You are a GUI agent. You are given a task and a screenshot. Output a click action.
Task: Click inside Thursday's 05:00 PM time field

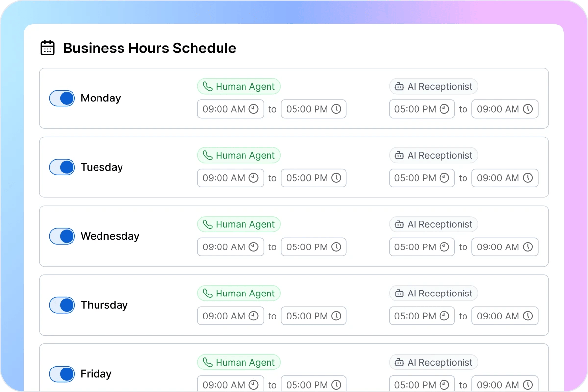[x=314, y=316]
